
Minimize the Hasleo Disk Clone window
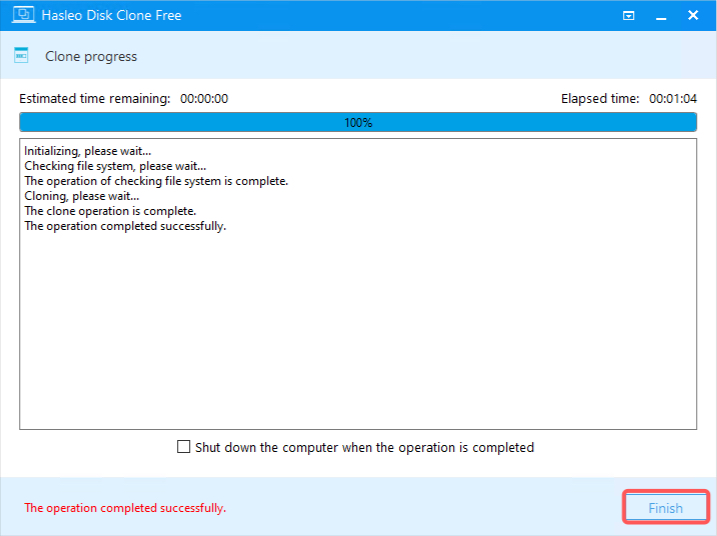point(661,16)
